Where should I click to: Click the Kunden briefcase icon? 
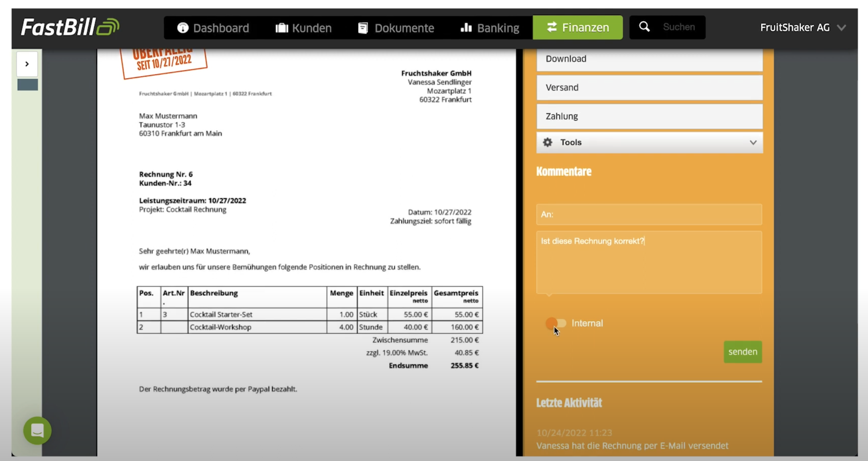(x=282, y=28)
